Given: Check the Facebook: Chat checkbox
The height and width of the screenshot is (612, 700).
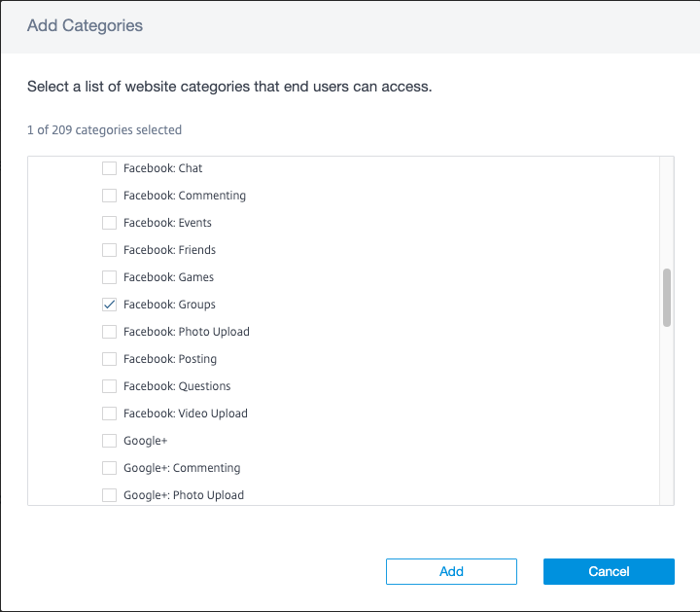Looking at the screenshot, I should (109, 168).
